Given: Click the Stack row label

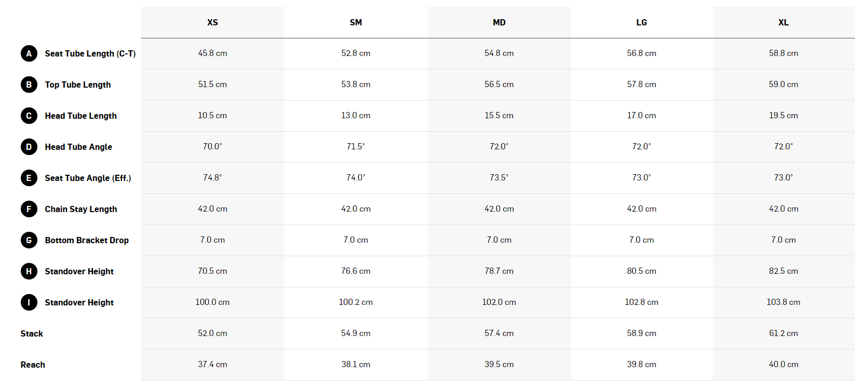Looking at the screenshot, I should click(32, 333).
